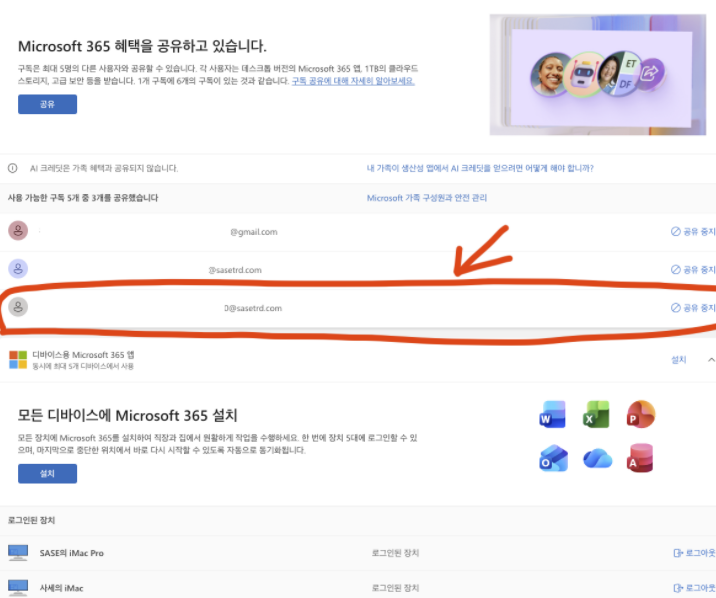
Task: Click the blue avatar of the @sasetrd.com user
Action: (x=18, y=268)
